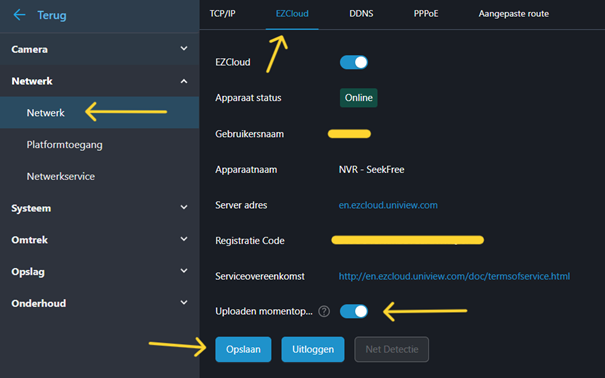Click the Opslag menu heading
The image size is (605, 378).
(28, 272)
